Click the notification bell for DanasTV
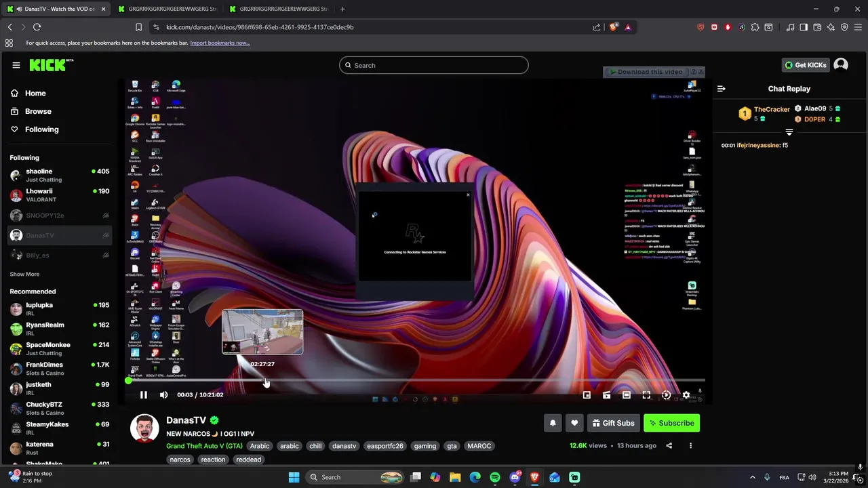Viewport: 868px width, 488px height. [x=553, y=423]
